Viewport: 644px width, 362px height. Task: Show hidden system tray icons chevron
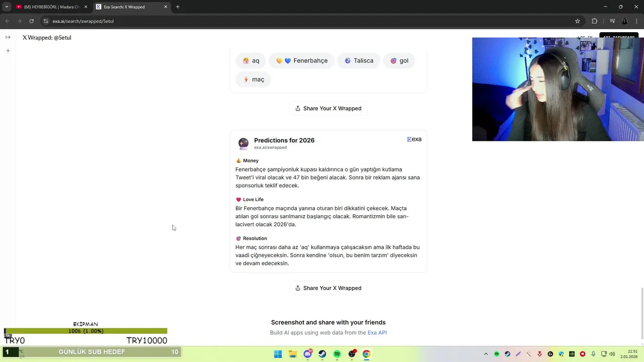486,354
